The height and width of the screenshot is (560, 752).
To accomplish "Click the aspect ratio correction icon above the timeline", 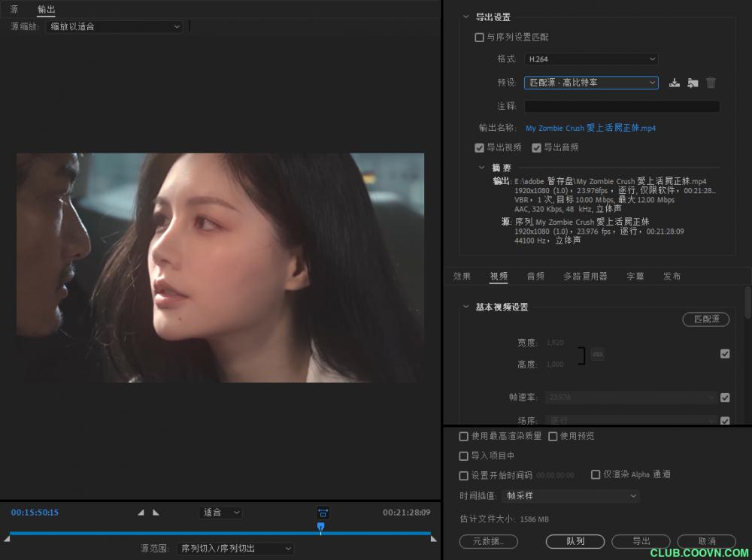I will [323, 513].
